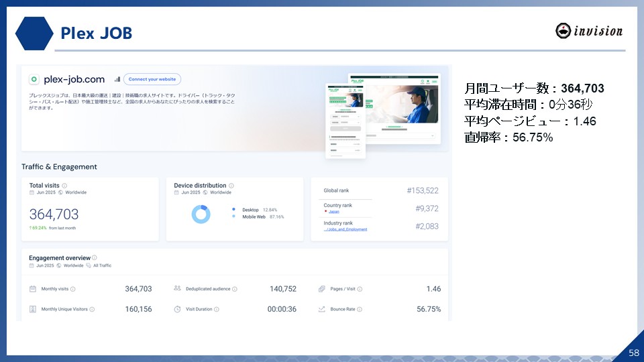Click the Visit Duration value 00:00:36
The width and height of the screenshot is (644, 362).
point(282,309)
